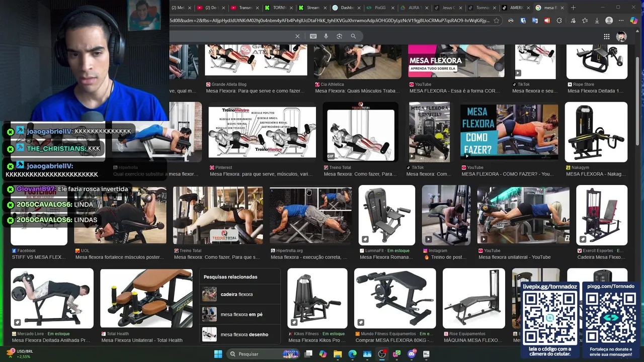Click 'Mesa Flexora: Quais Músculos Traba...' Cia Athletica link
Screen dimensions: 644x362
coord(357,91)
